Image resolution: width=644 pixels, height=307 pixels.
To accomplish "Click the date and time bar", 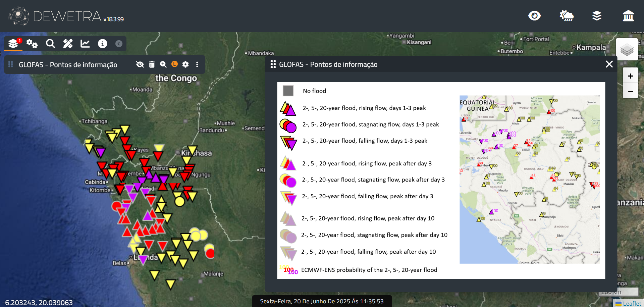I will (322, 301).
